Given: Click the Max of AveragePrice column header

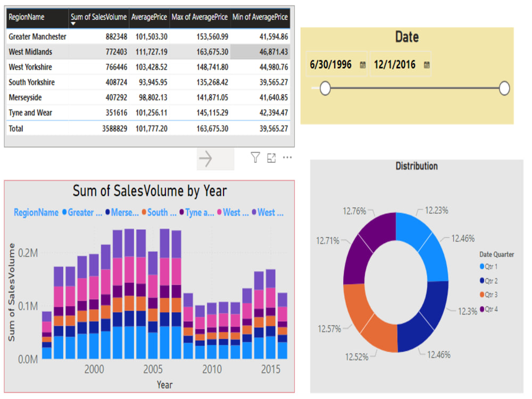Looking at the screenshot, I should (199, 18).
